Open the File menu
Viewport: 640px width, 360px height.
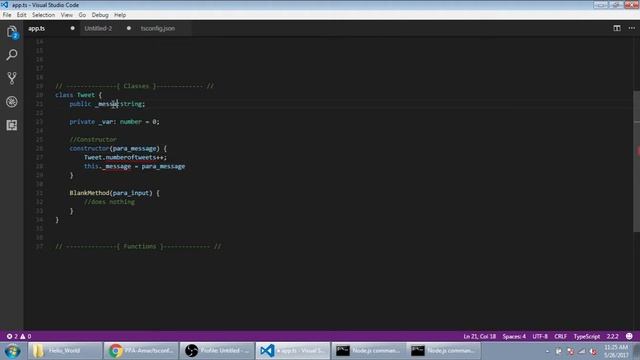coord(7,15)
